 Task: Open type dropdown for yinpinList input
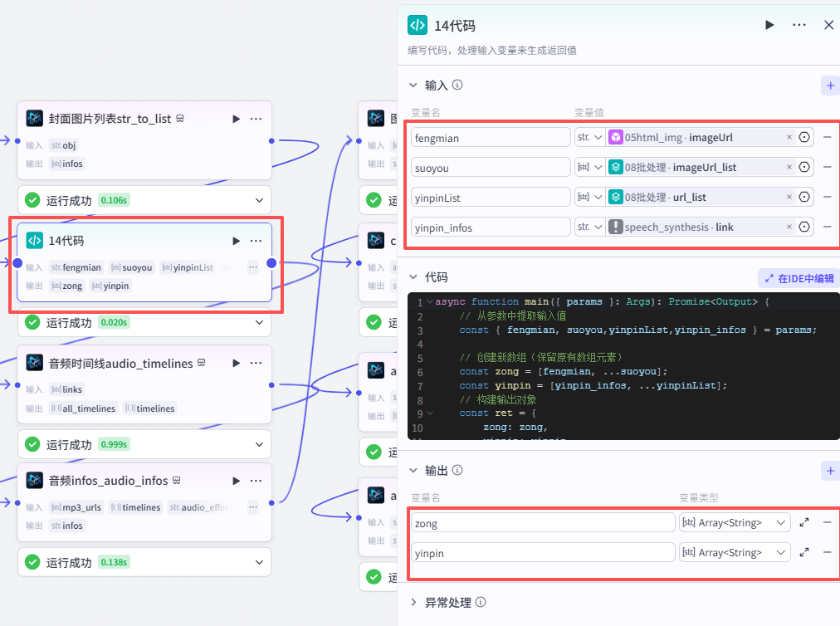click(590, 198)
